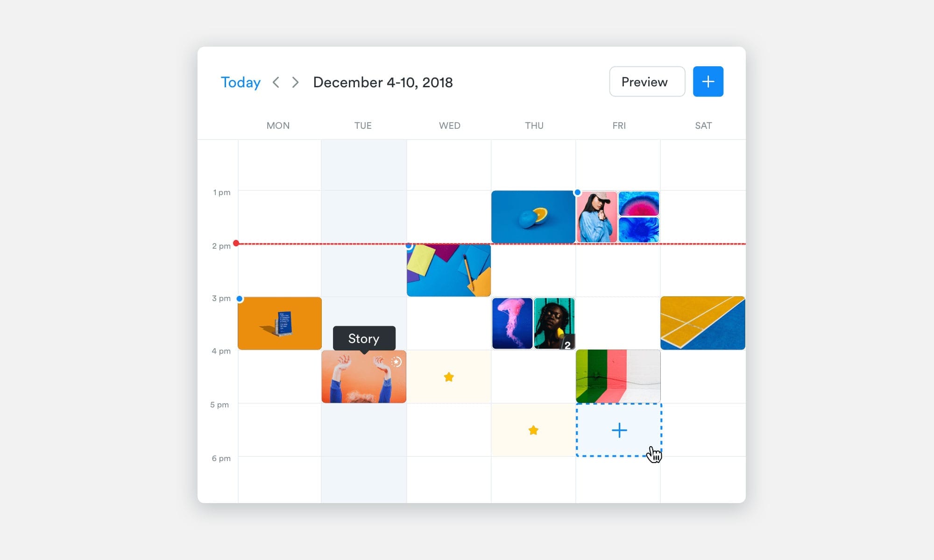Click the orange post thumbnail on Monday 3pm
The height and width of the screenshot is (560, 934).
(280, 322)
